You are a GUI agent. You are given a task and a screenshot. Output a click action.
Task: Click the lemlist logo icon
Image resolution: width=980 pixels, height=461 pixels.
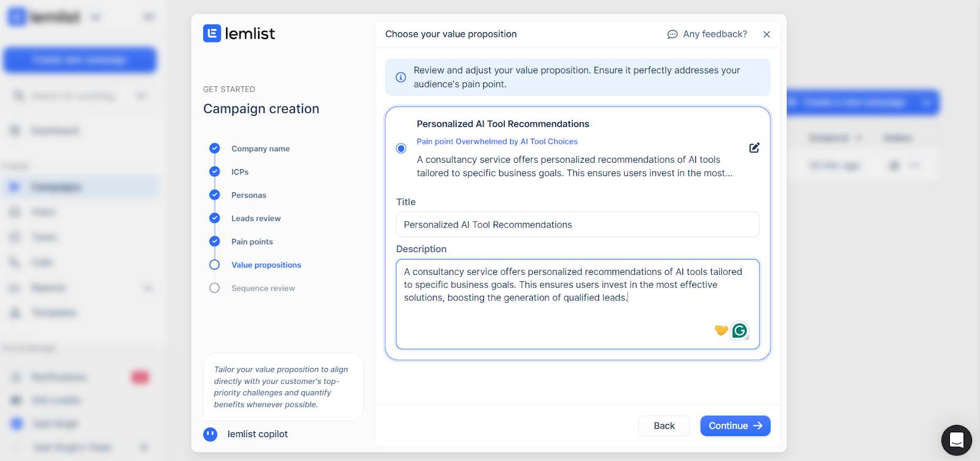(x=212, y=33)
